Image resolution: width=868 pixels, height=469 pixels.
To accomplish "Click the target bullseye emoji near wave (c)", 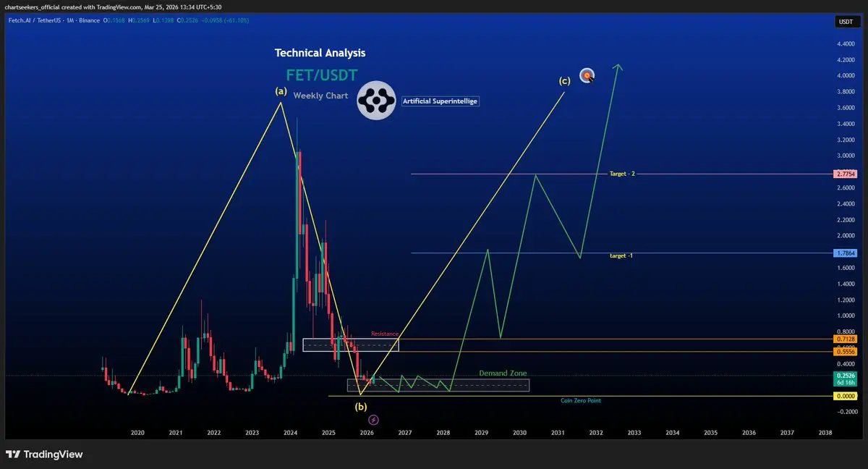I will tap(587, 75).
